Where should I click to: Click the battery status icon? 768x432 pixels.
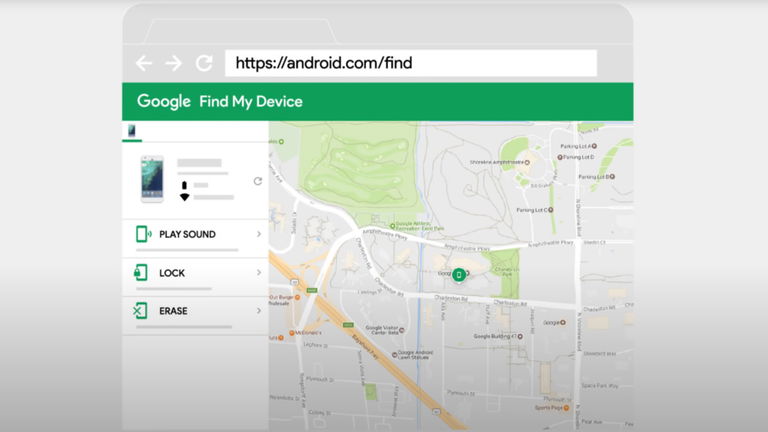coord(184,185)
